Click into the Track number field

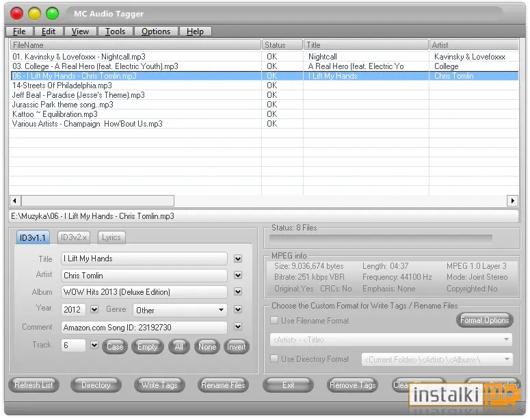point(73,345)
